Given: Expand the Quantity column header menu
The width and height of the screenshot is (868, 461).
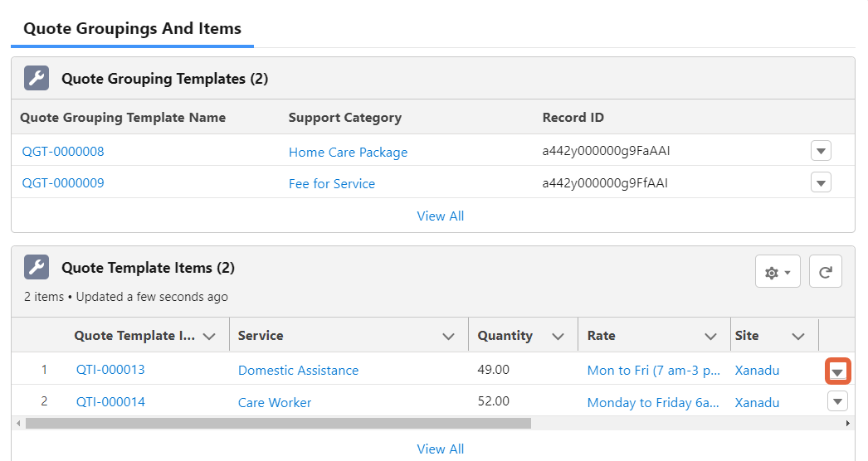Looking at the screenshot, I should coord(558,337).
